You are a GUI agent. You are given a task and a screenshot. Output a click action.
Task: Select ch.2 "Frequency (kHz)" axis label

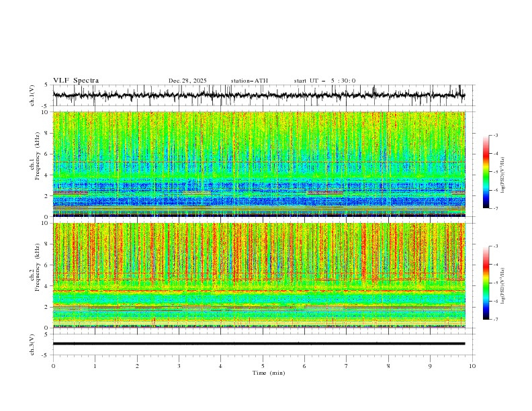click(x=37, y=267)
